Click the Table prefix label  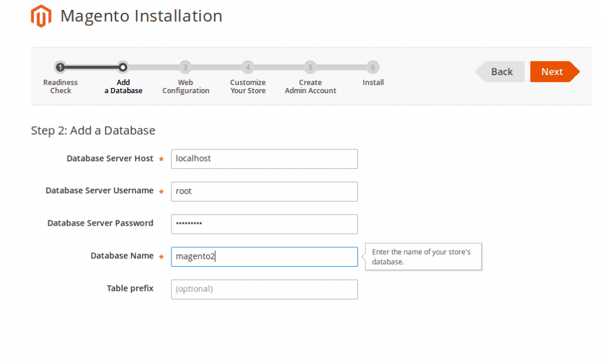coord(130,288)
